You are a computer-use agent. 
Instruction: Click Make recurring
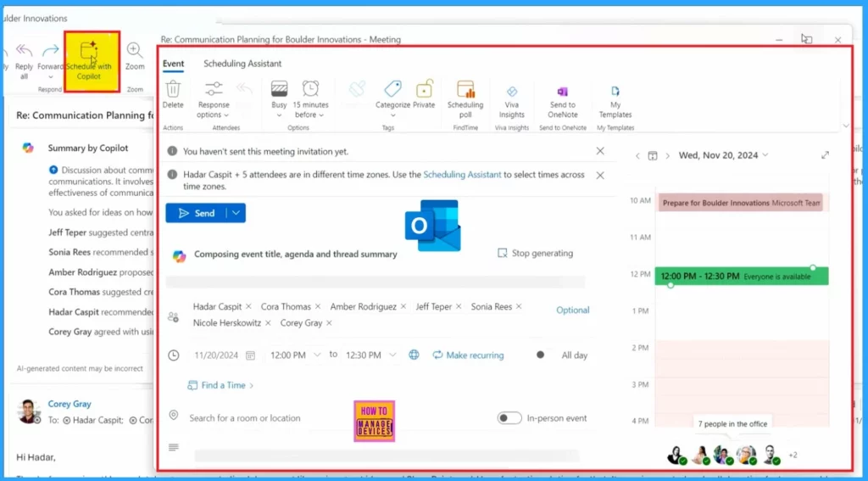468,355
